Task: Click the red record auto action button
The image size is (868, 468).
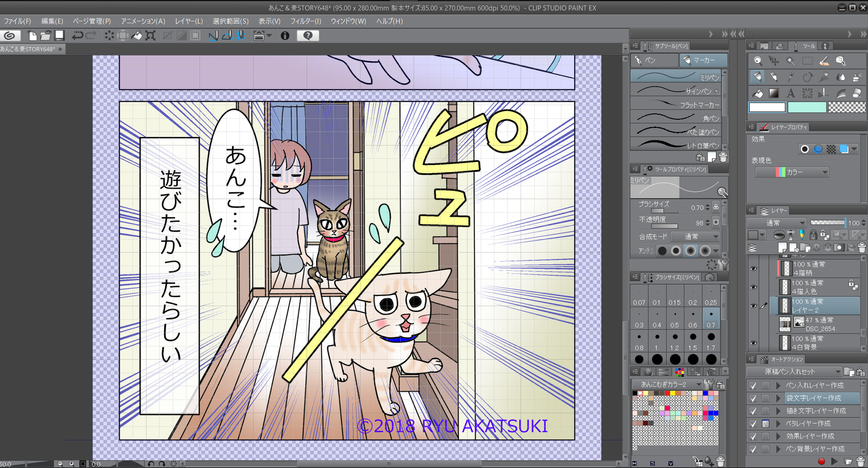Action: (x=821, y=462)
